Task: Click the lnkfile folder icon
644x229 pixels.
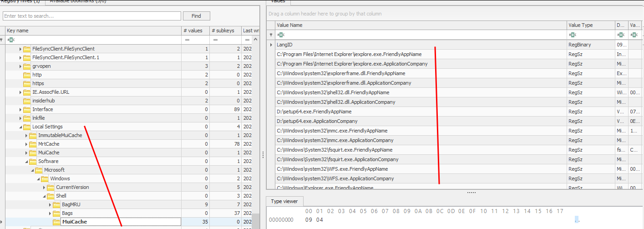Action: coord(27,118)
